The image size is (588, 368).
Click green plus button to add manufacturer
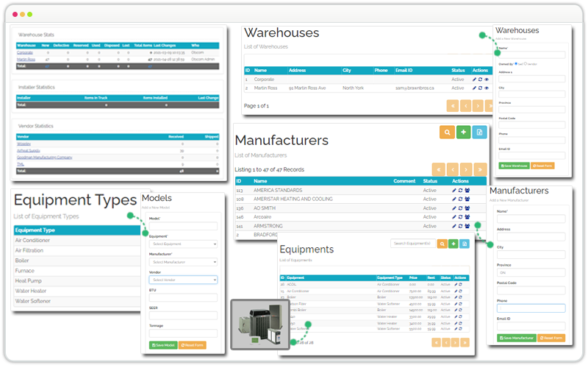[x=463, y=132]
